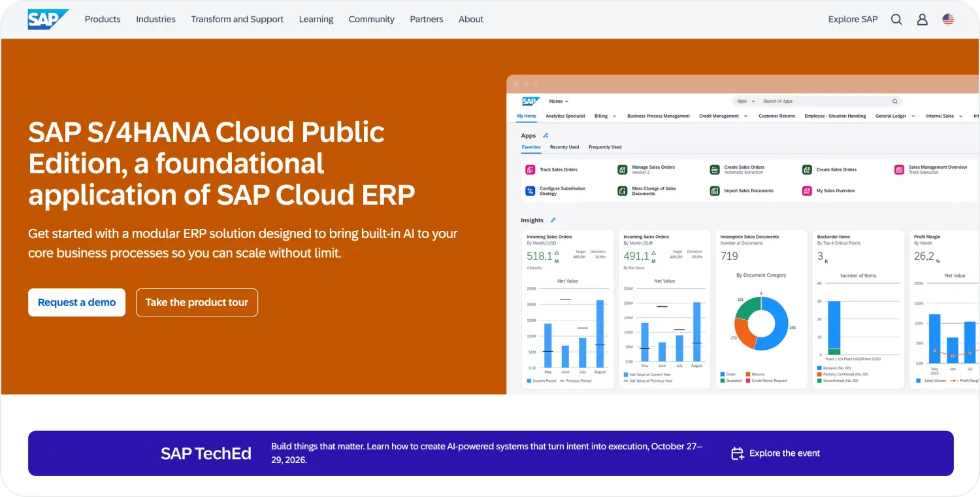Screen dimensions: 980x497
Task: Click the Profit Margin card title
Action: 928,237
